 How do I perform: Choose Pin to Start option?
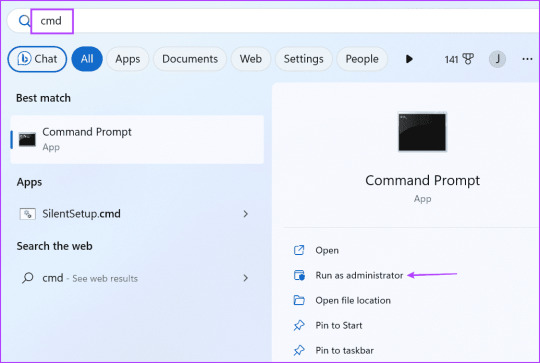(x=339, y=325)
